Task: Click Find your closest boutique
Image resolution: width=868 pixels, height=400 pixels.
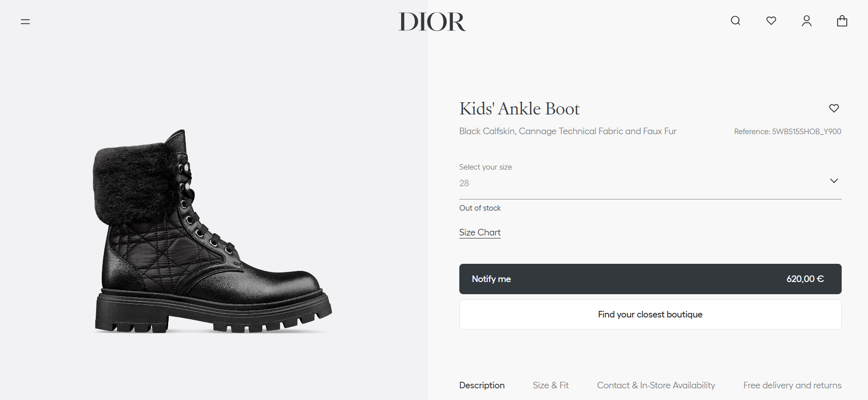Action: [x=650, y=314]
